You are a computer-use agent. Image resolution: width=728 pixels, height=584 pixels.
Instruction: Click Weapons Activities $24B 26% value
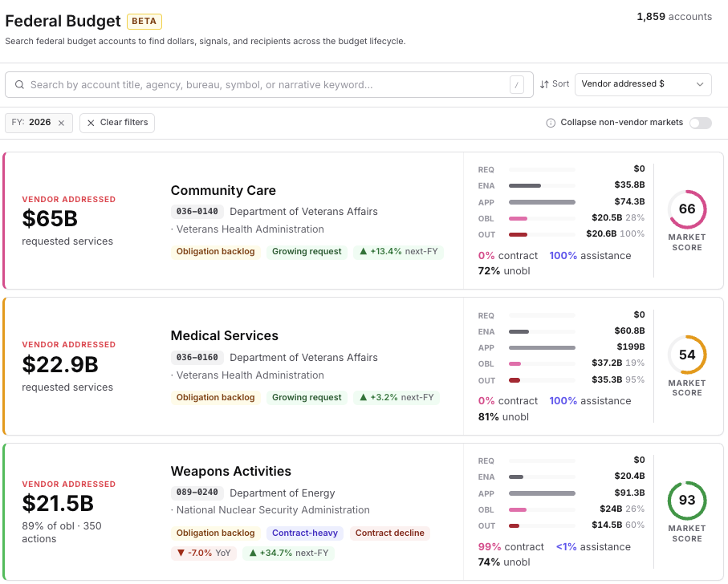(x=622, y=509)
